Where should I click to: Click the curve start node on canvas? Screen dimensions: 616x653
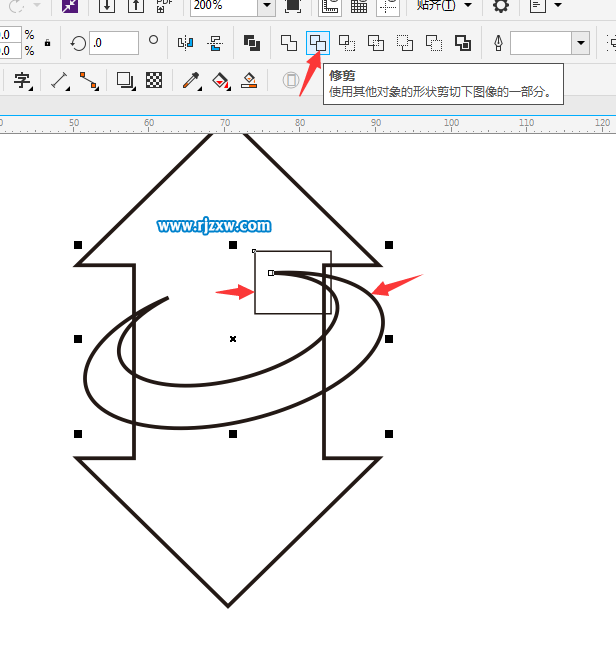pyautogui.click(x=271, y=273)
